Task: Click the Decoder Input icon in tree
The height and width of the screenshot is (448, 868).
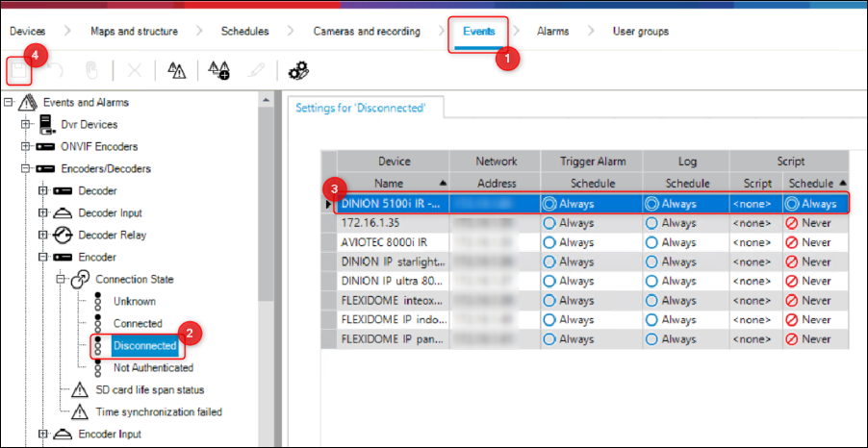Action: coord(63,212)
